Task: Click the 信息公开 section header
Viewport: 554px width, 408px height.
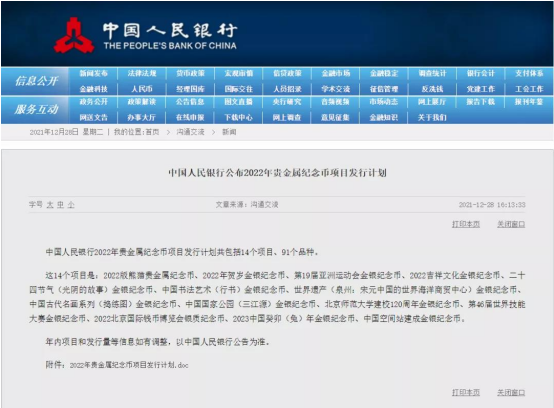Action: (x=37, y=81)
